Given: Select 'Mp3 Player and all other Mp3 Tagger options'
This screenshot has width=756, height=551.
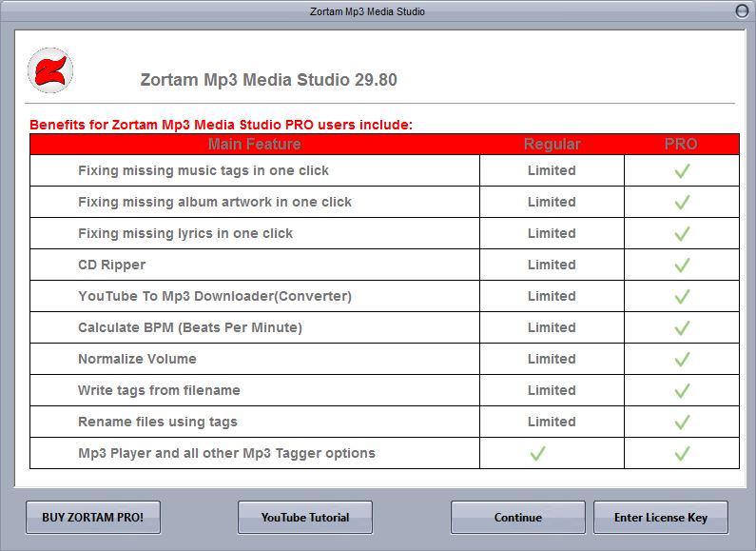Looking at the screenshot, I should tap(226, 454).
